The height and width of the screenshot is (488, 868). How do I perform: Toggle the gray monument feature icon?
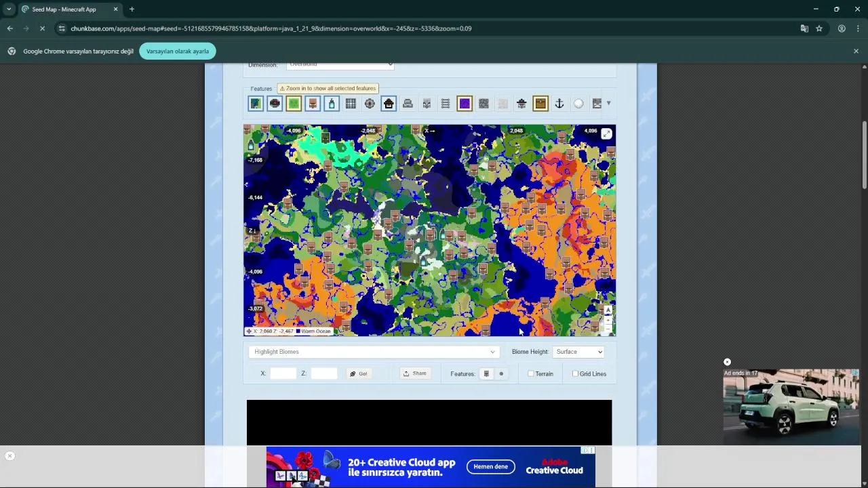pos(408,104)
